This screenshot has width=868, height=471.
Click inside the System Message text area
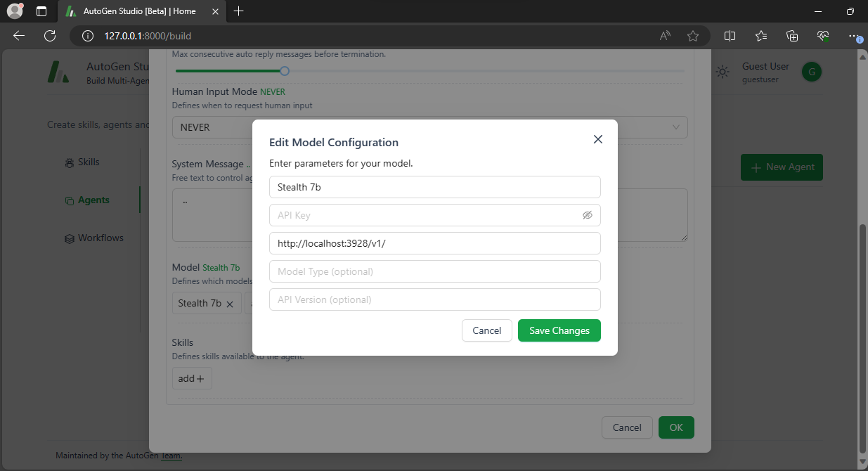click(x=429, y=215)
